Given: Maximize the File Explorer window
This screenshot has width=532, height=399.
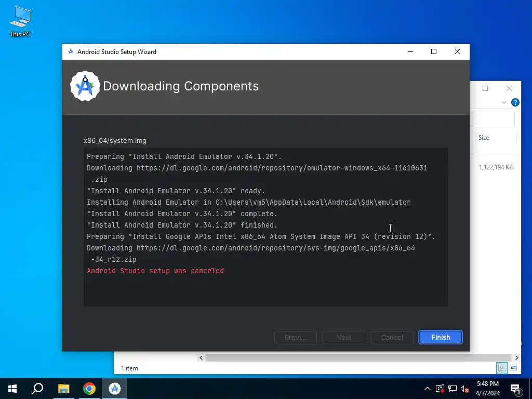Looking at the screenshot, I should point(485,88).
